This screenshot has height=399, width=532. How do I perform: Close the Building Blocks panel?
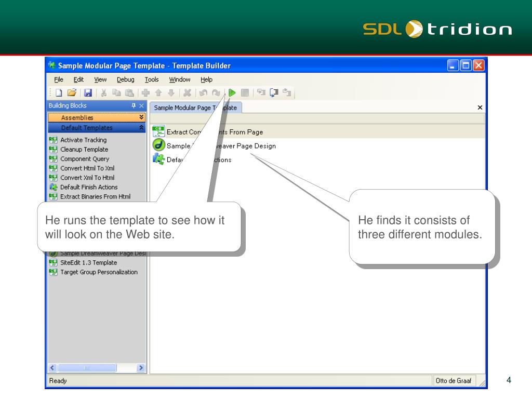click(x=141, y=106)
